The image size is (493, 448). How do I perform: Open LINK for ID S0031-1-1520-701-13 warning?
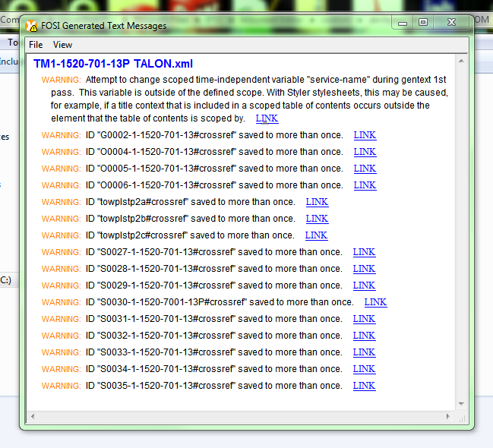click(364, 319)
